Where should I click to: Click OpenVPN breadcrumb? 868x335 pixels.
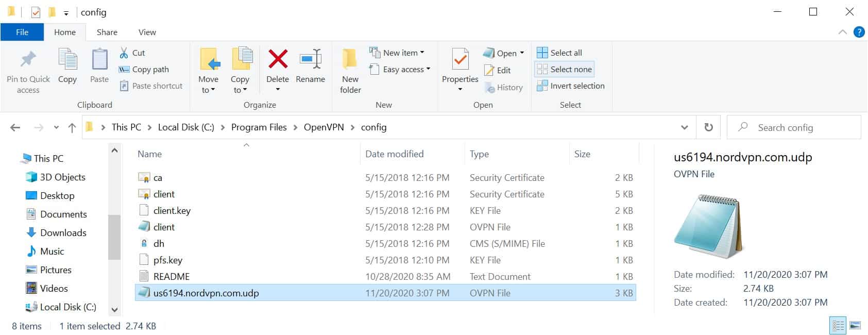[324, 127]
